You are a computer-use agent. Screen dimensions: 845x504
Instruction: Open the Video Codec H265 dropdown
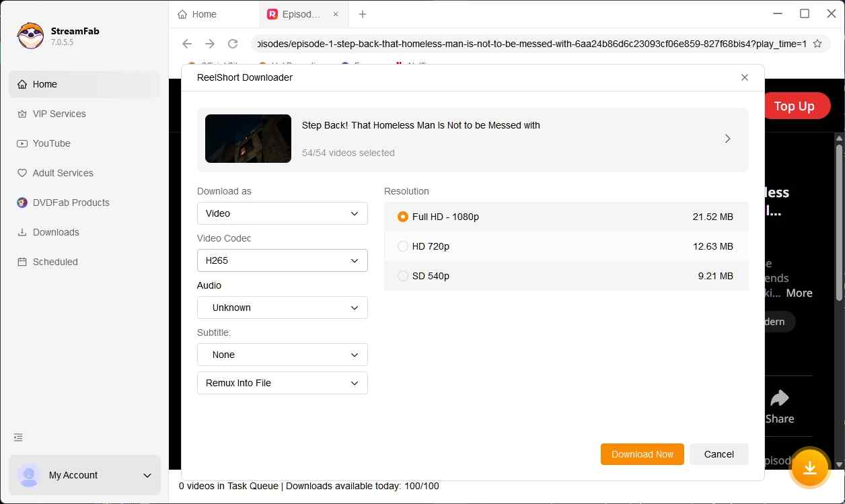point(283,260)
